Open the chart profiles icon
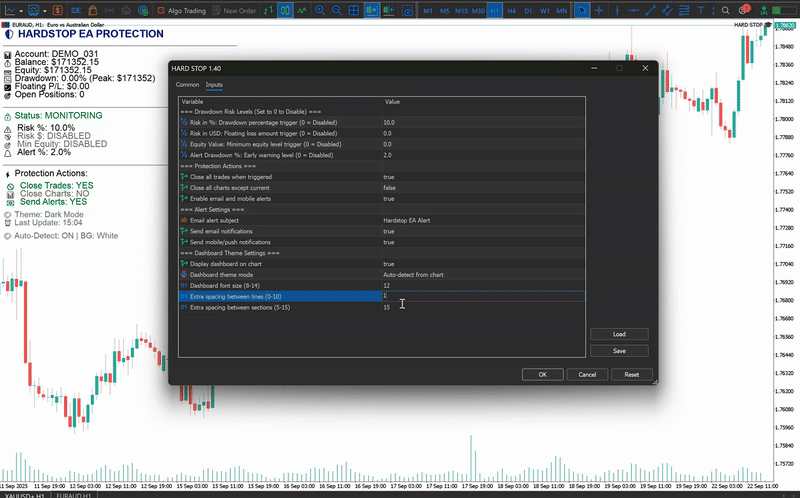 pyautogui.click(x=34, y=10)
